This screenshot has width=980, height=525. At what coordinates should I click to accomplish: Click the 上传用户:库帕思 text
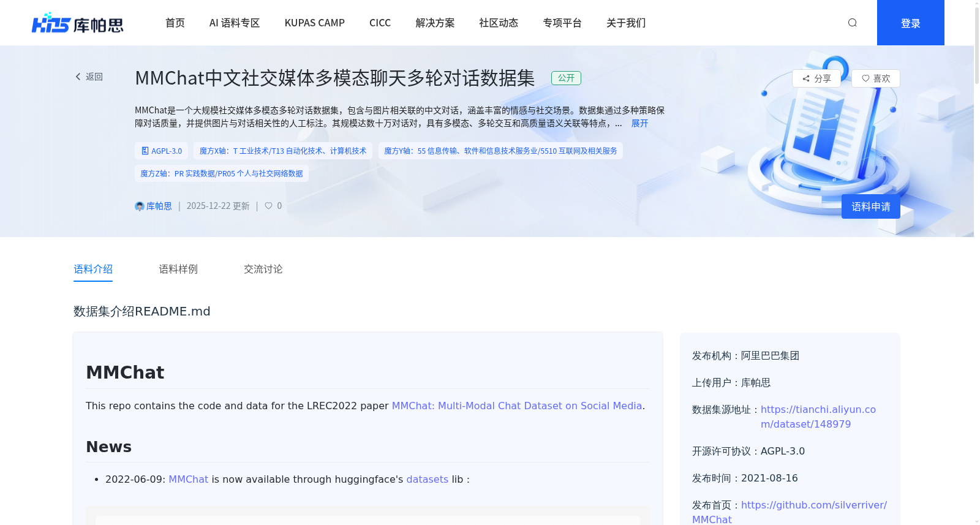[x=731, y=382]
